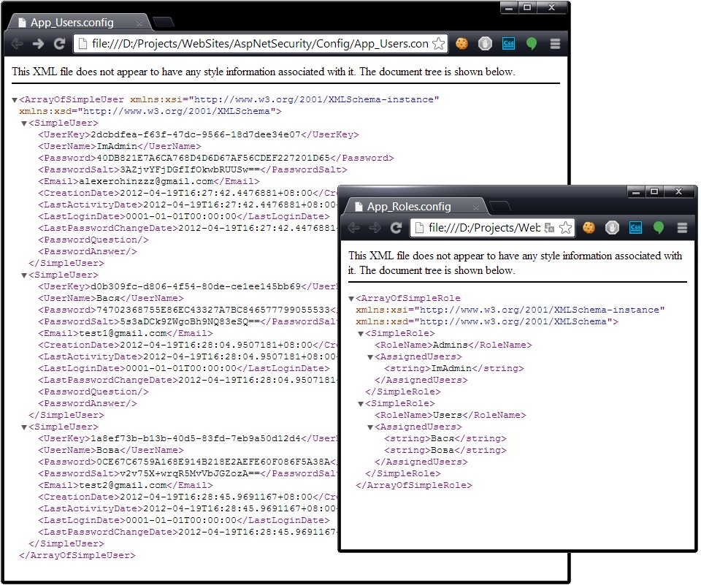Viewport: 701px width, 588px height.
Task: Select the App_Roles.config tab
Action: click(416, 207)
